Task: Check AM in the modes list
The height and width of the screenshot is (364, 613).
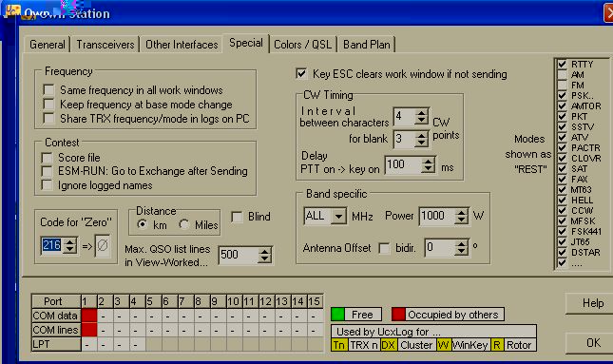Action: (563, 75)
